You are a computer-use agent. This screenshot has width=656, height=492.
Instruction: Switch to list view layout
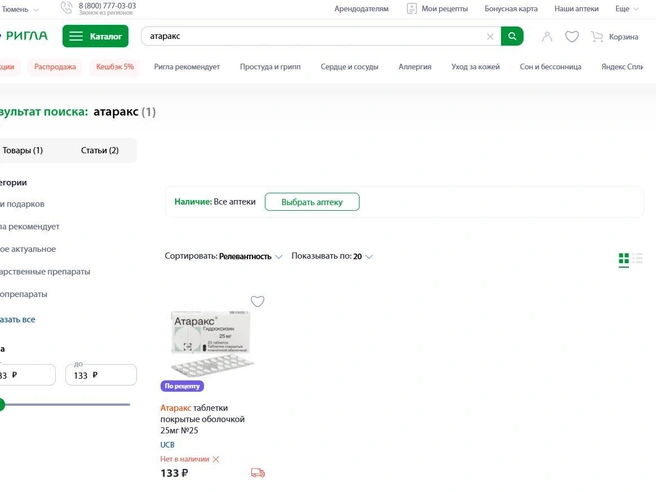click(x=638, y=259)
